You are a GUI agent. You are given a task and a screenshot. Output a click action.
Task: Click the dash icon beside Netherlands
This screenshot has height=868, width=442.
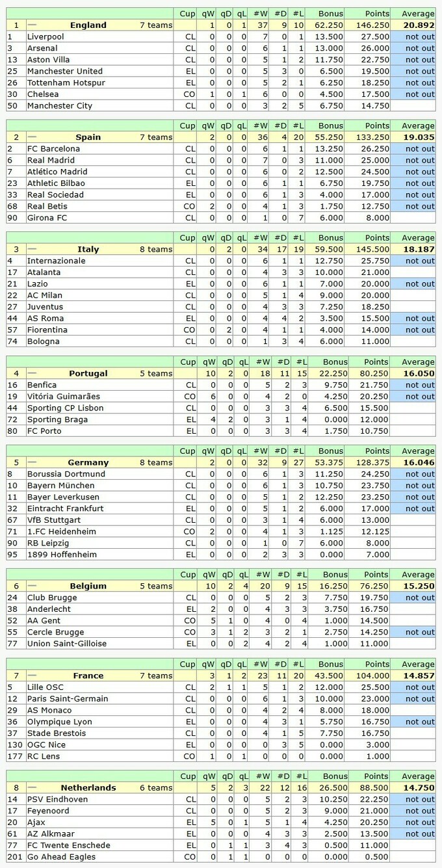coord(32,787)
